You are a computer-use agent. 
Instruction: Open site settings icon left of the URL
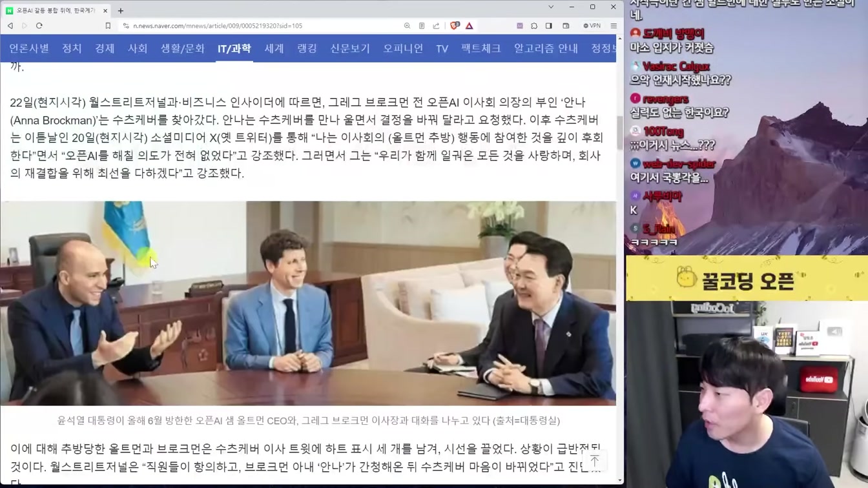(126, 26)
